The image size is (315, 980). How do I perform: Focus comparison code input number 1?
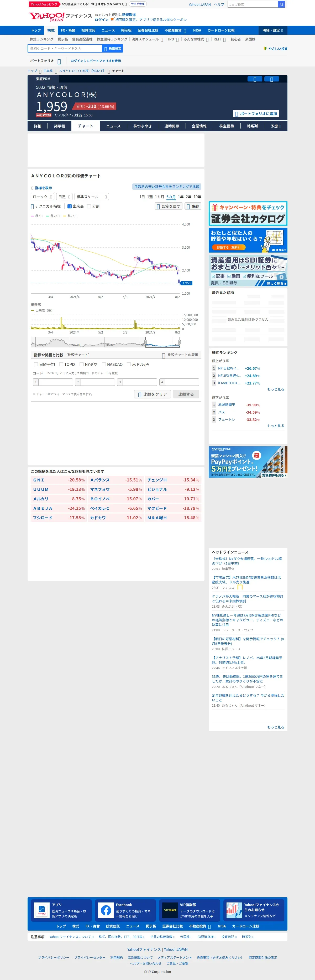[55, 382]
